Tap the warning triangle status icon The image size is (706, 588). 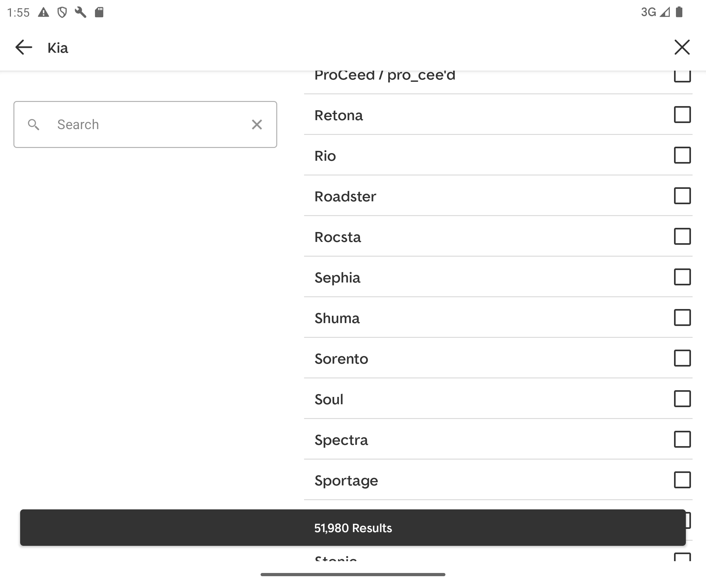(x=43, y=12)
